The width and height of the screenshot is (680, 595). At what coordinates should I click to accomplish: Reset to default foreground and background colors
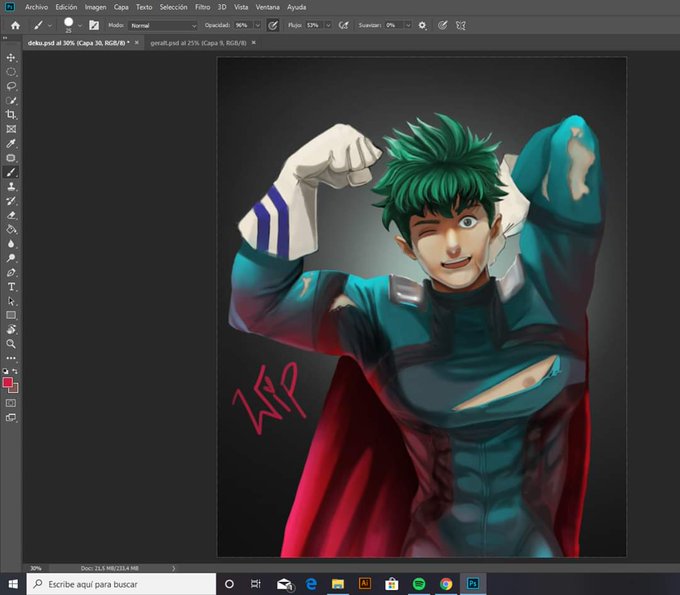click(5, 371)
